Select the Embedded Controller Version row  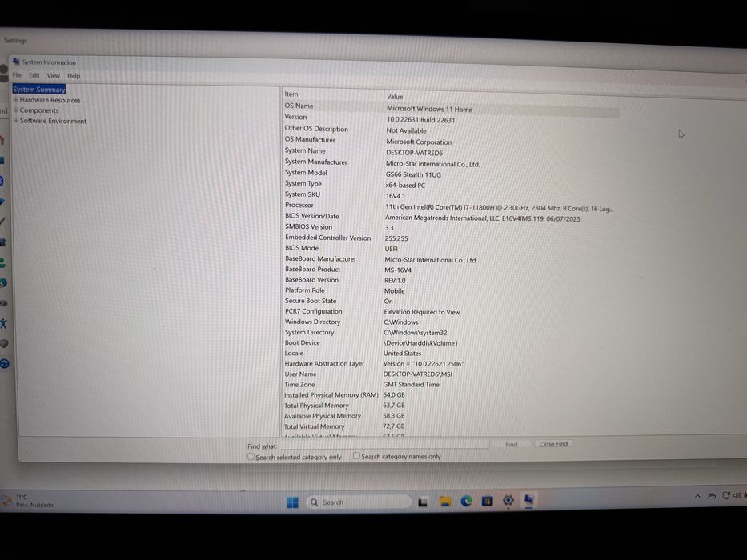451,238
